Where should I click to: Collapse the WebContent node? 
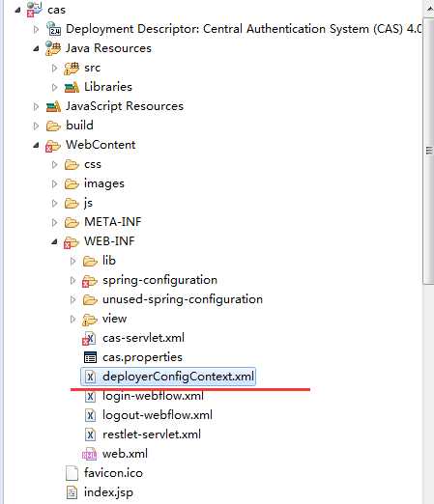click(36, 145)
